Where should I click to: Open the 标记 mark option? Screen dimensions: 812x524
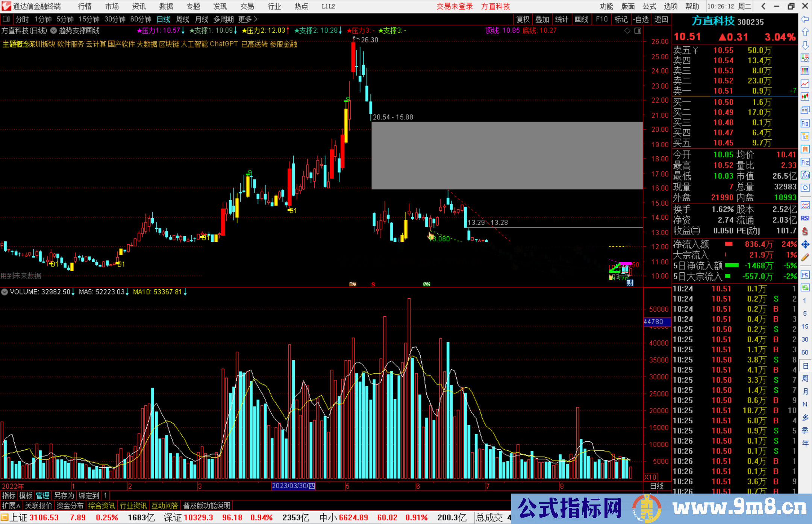(x=621, y=19)
